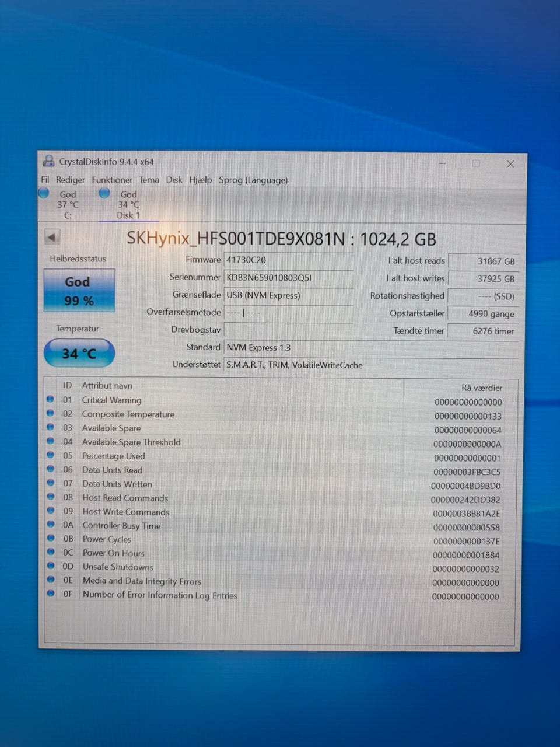Click the Understøttet features field
Viewport: 560px width, 747px height.
(372, 365)
